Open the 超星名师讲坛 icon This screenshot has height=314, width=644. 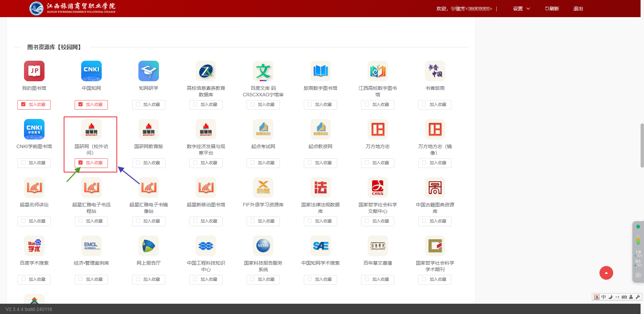click(34, 188)
